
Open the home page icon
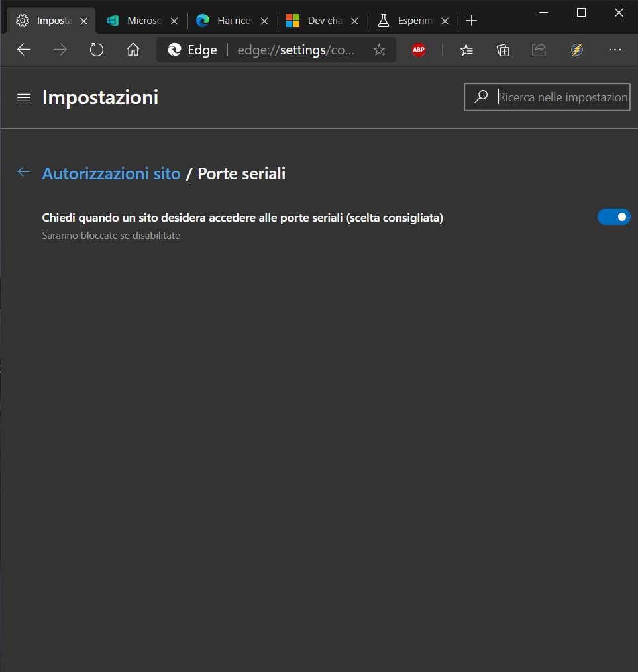133,50
